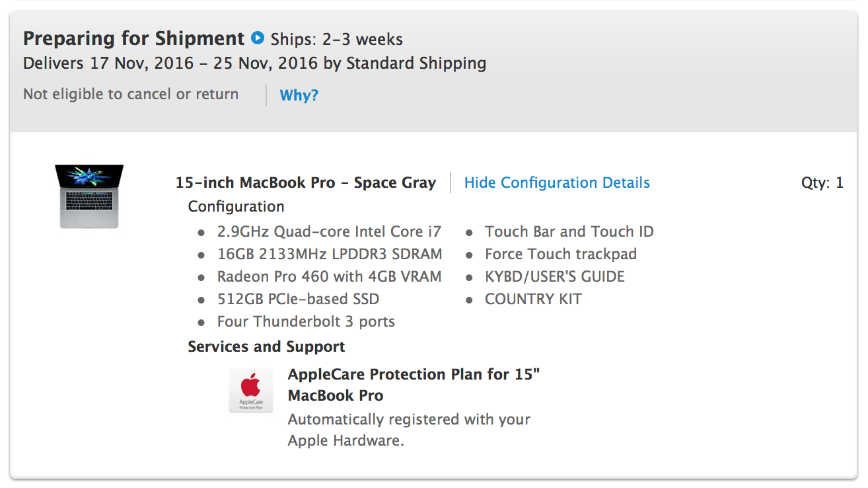Select the Touch Bar and Touch ID item
The image size is (868, 488).
tap(569, 232)
